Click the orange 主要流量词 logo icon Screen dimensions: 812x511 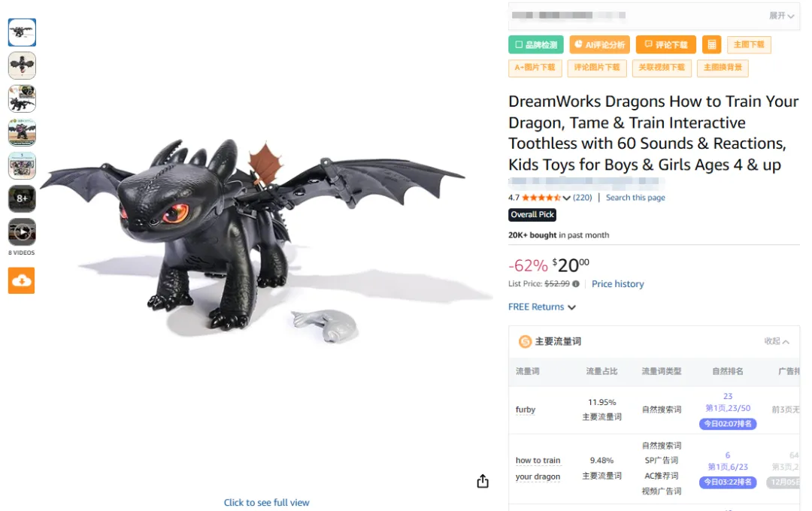525,341
